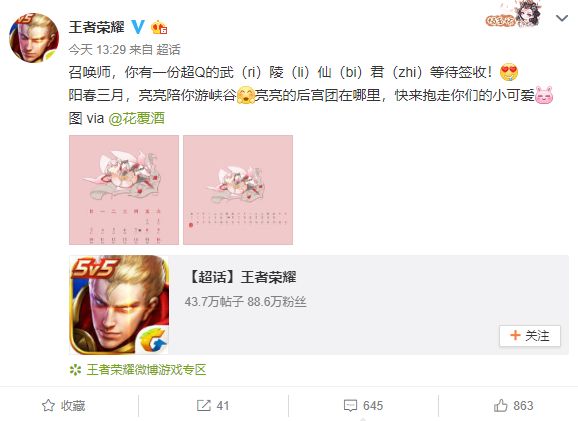Expand the post options chevron menu
This screenshot has height=421, width=578.
[x=562, y=18]
